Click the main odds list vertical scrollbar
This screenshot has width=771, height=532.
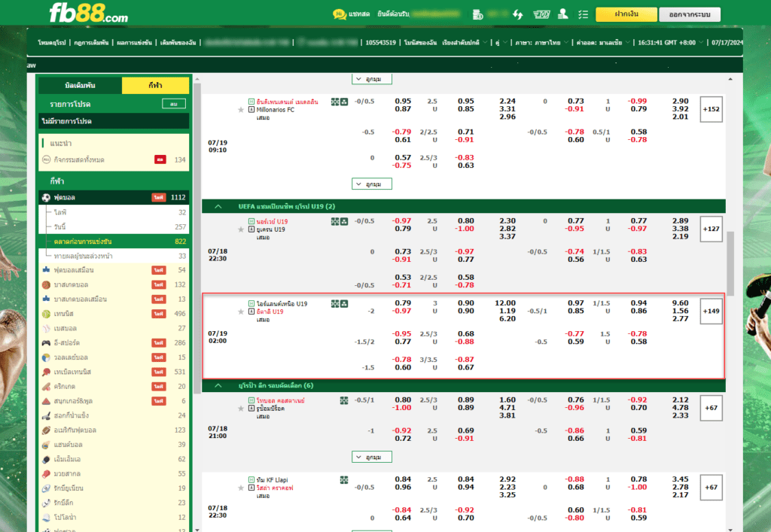point(730,264)
